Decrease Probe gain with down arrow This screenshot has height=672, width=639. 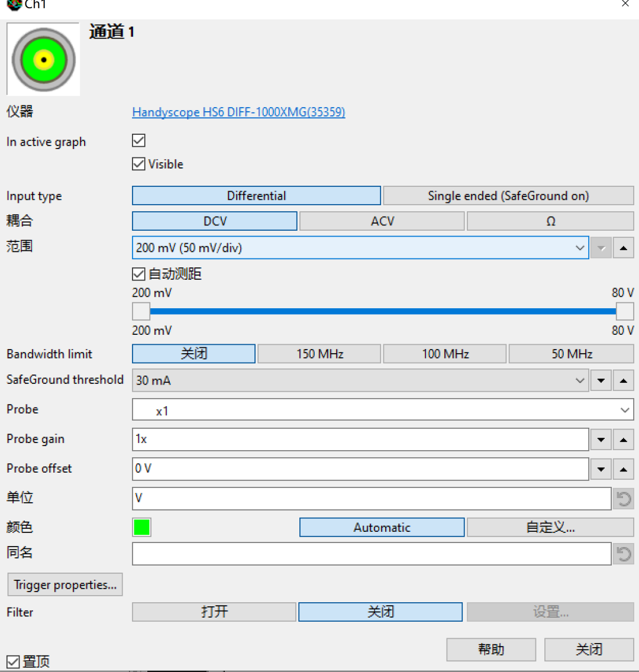[601, 440]
